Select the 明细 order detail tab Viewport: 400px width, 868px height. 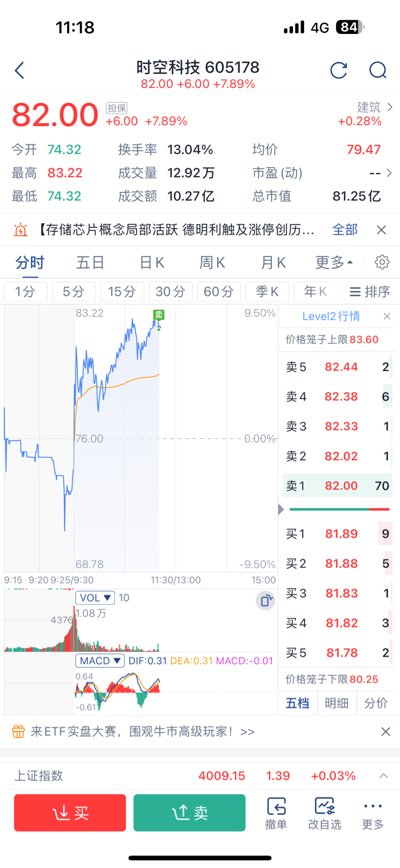[x=336, y=703]
